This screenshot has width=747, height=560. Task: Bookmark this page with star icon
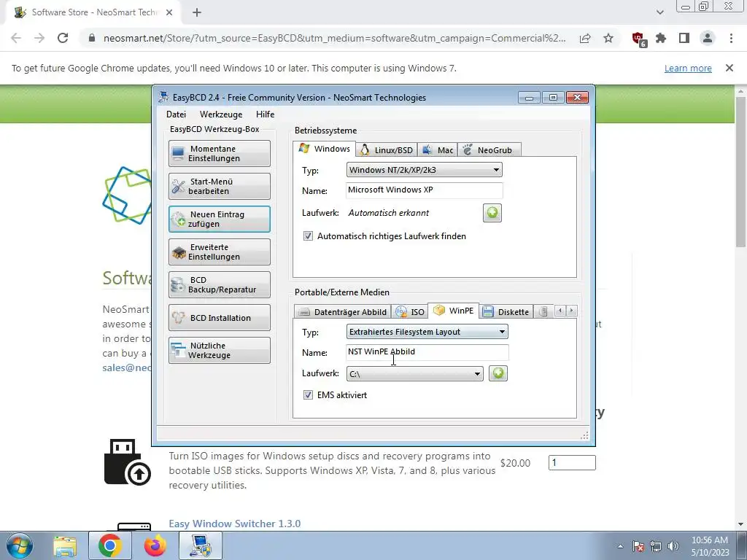click(x=608, y=38)
